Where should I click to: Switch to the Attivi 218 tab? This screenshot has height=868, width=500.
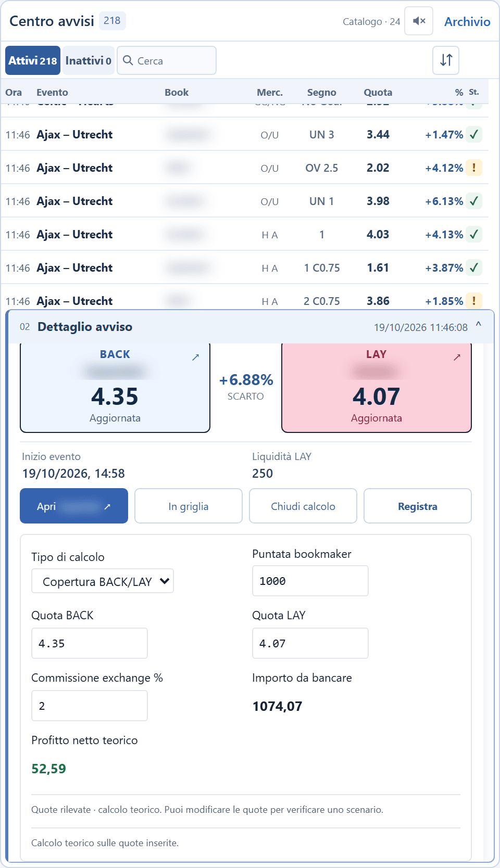pos(33,60)
